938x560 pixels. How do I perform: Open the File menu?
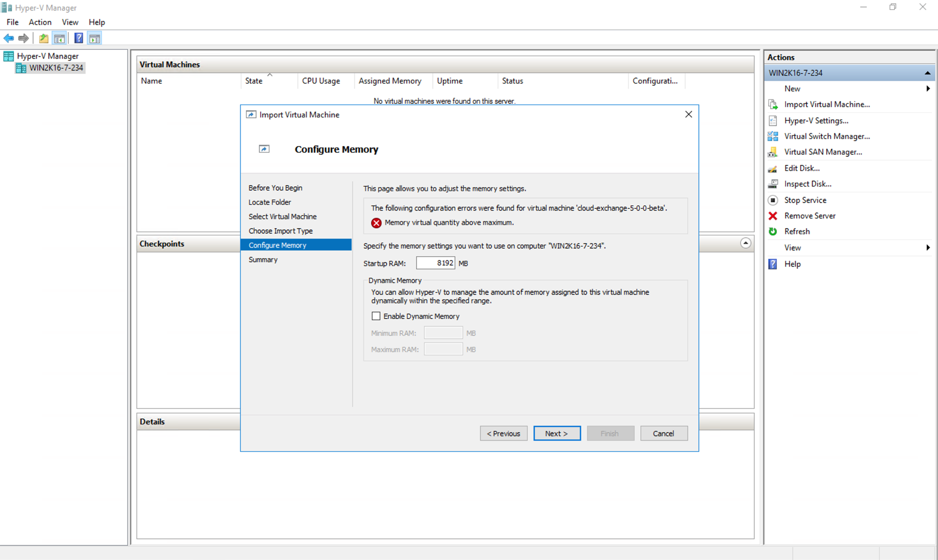click(13, 22)
